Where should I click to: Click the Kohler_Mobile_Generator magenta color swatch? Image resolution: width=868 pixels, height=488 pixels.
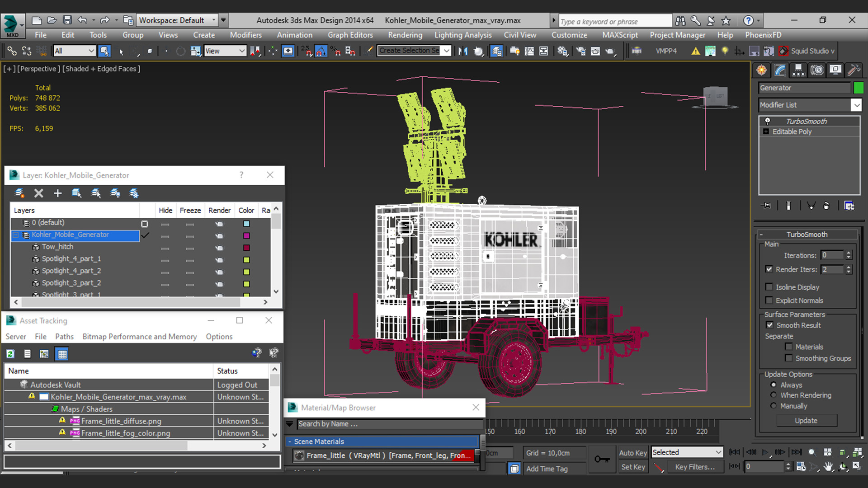point(246,235)
